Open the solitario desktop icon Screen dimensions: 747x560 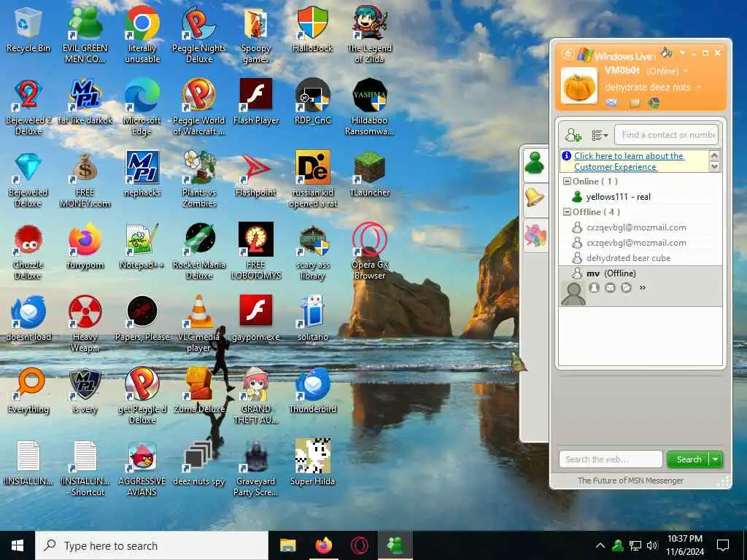312,319
